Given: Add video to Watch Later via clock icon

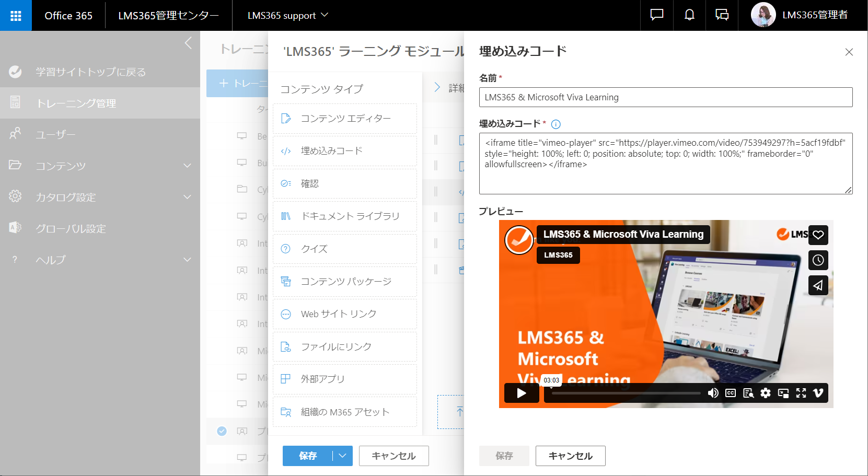Looking at the screenshot, I should pyautogui.click(x=818, y=260).
